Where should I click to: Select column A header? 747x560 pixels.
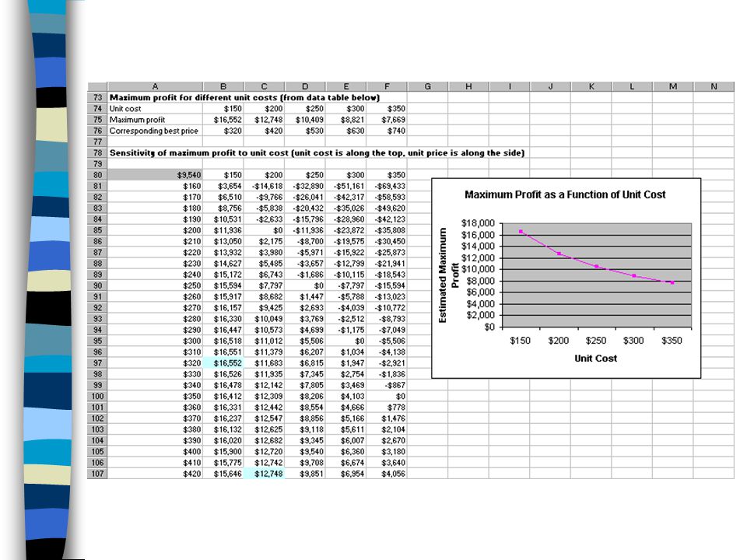point(156,86)
